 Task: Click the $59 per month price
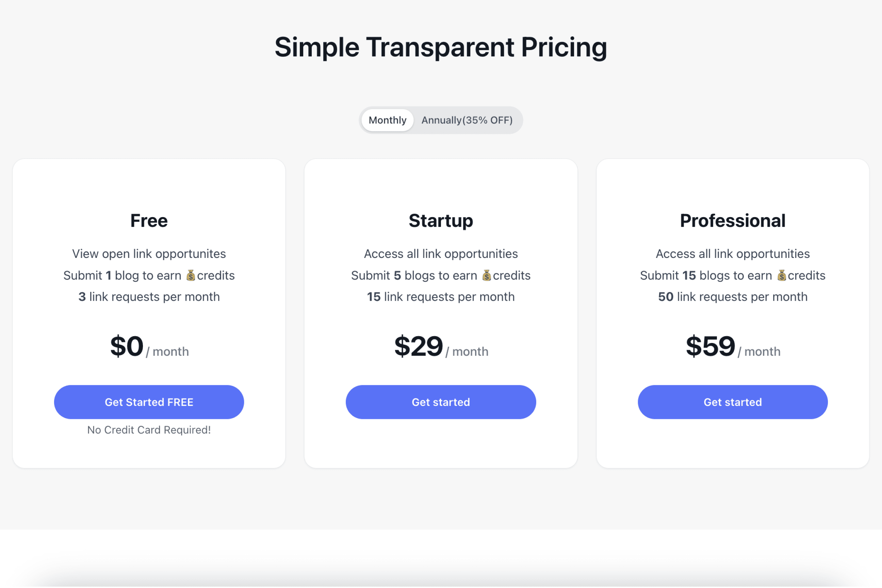click(732, 347)
